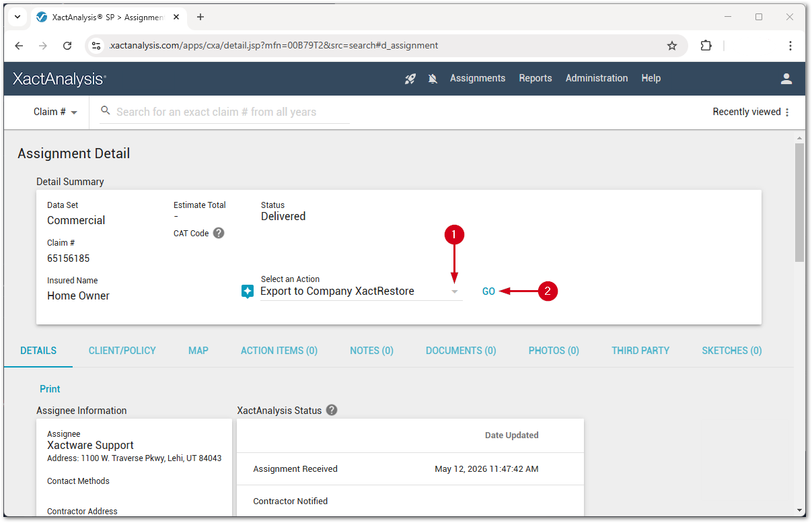
Task: Switch to the CLIENT/POLICY tab
Action: pos(122,351)
